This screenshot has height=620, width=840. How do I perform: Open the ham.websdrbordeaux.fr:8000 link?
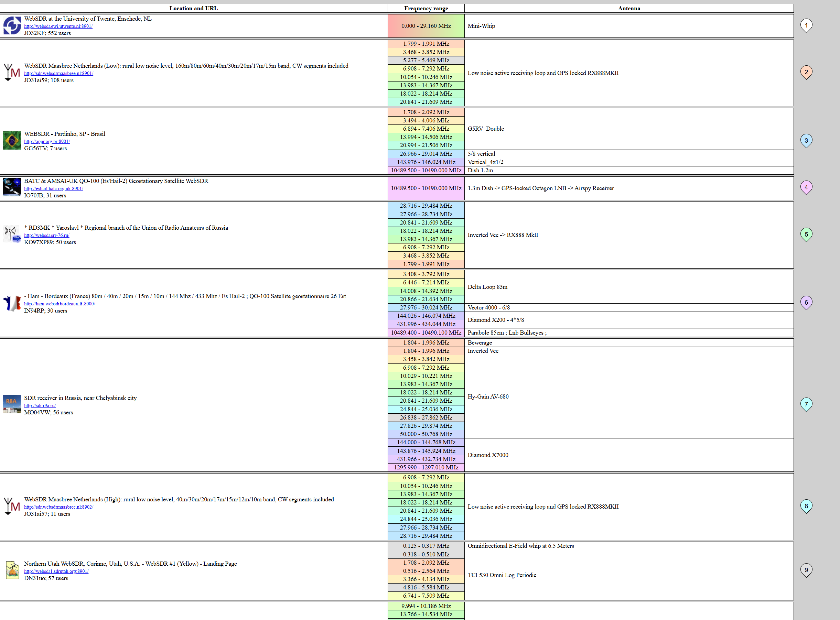[60, 304]
